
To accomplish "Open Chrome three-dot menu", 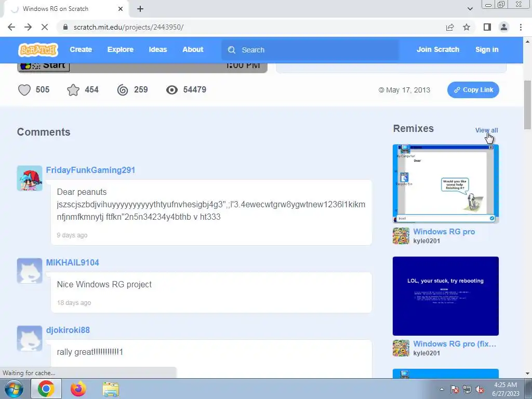I will coord(521,27).
